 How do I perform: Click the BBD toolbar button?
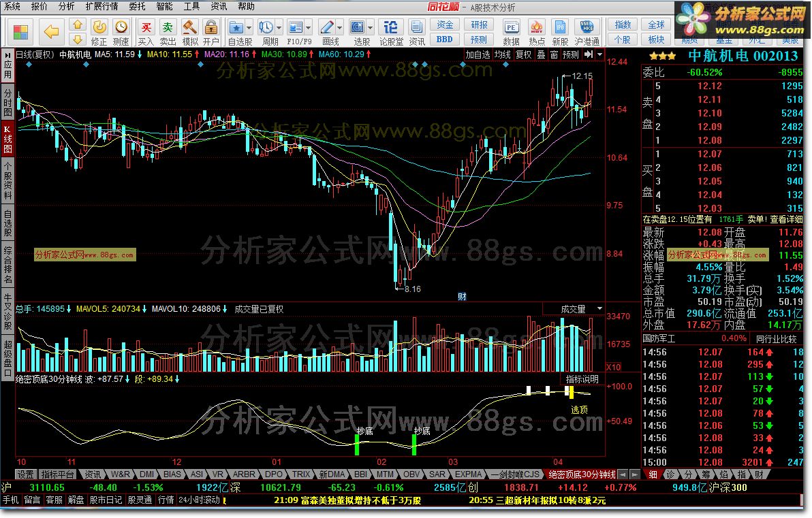444,39
